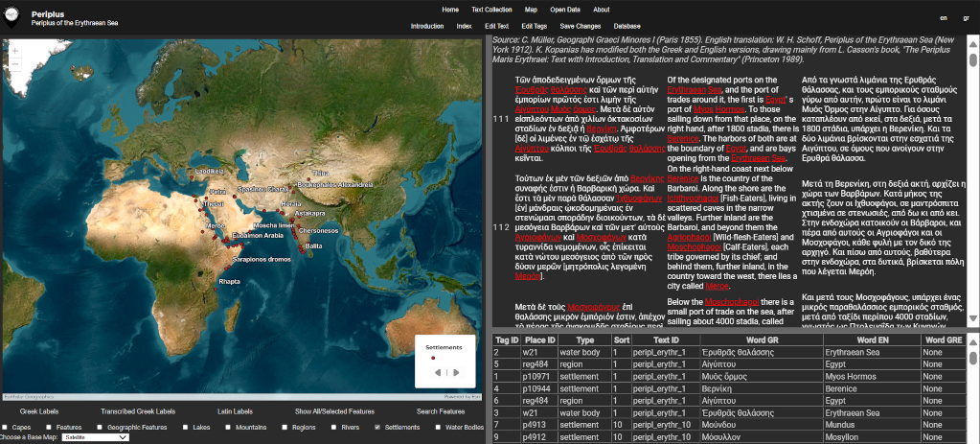
Task: Switch language to English (en)
Action: tap(943, 17)
